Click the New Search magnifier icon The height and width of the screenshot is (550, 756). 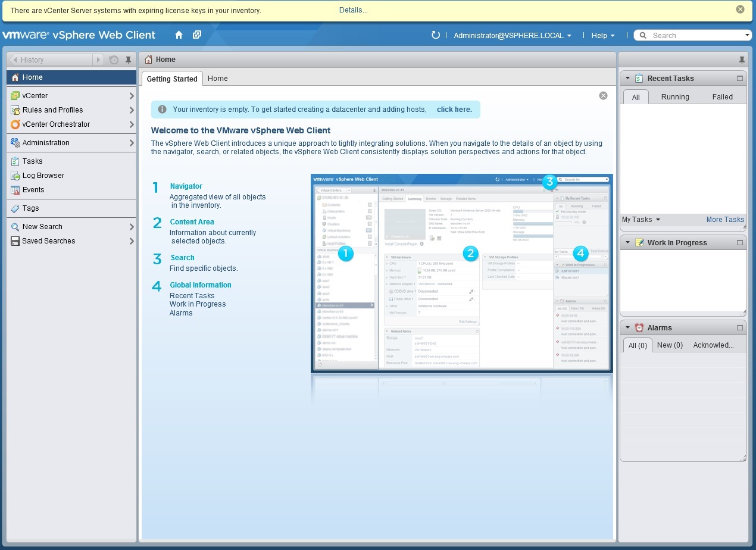[15, 227]
